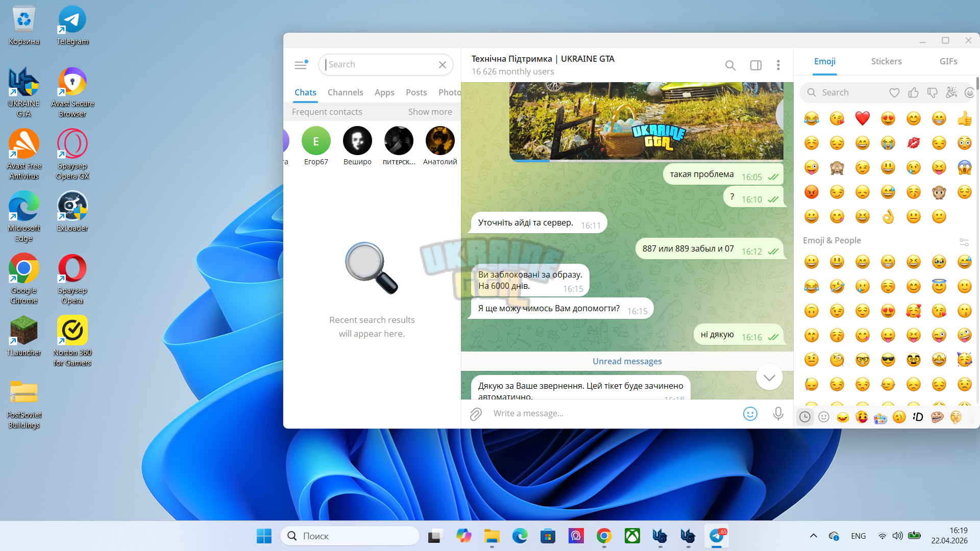Open chat with contact Веширо
Viewport: 980px width, 551px height.
pos(357,146)
